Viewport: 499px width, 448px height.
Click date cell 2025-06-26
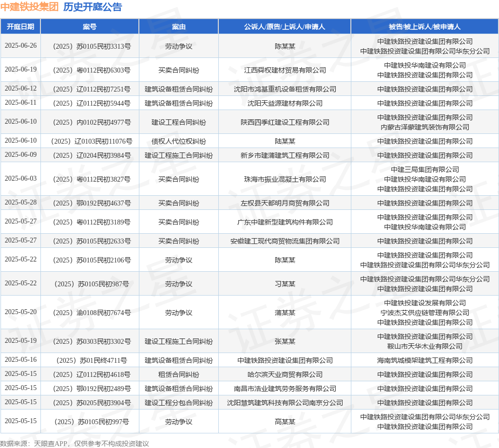(x=20, y=45)
